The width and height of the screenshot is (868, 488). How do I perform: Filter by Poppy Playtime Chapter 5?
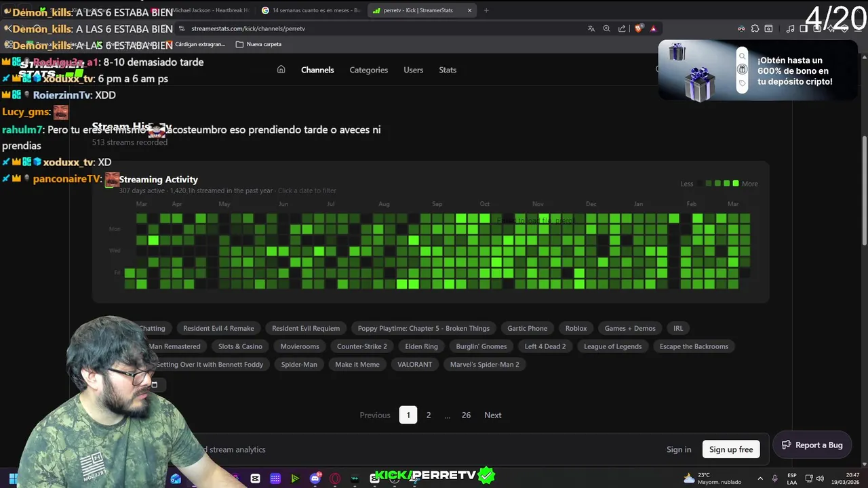point(424,328)
